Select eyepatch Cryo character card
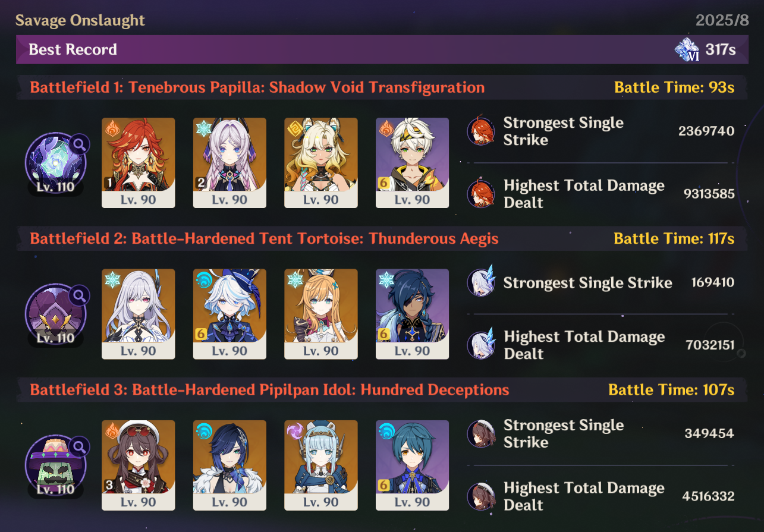The image size is (764, 532). pyautogui.click(x=412, y=314)
